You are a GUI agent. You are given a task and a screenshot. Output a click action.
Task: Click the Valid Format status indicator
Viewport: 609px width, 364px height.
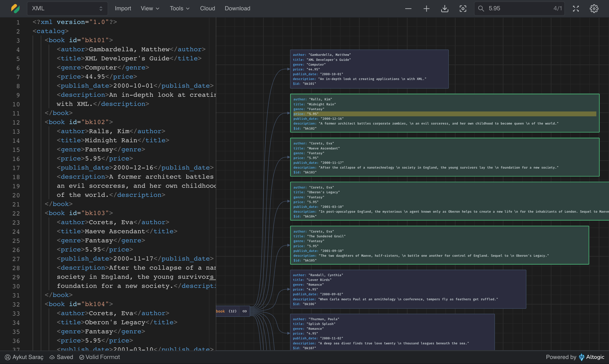(x=100, y=357)
